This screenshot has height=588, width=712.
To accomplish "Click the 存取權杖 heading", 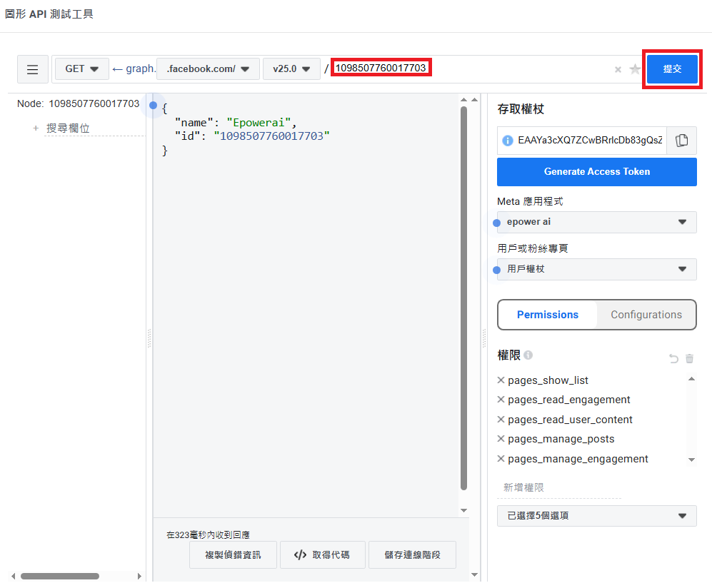I will 521,109.
